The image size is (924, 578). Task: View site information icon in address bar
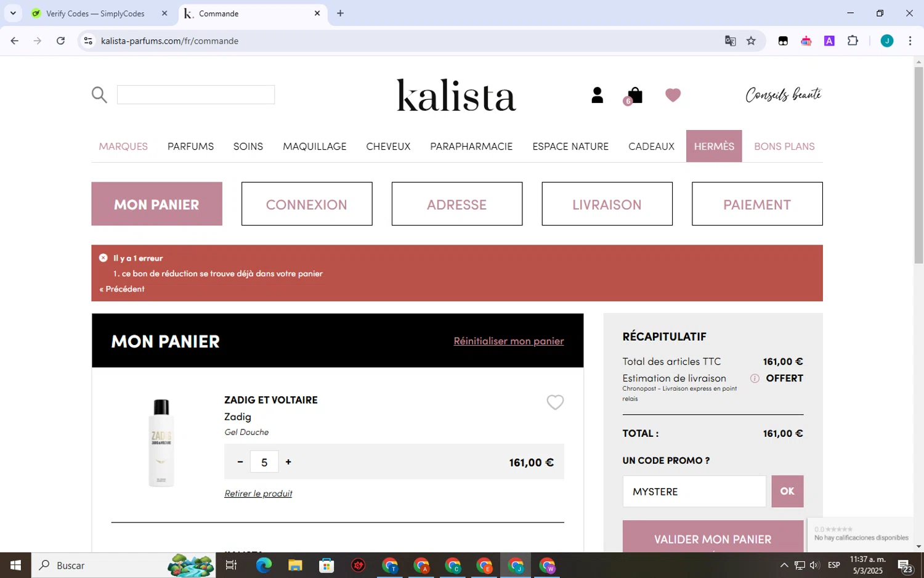88,41
